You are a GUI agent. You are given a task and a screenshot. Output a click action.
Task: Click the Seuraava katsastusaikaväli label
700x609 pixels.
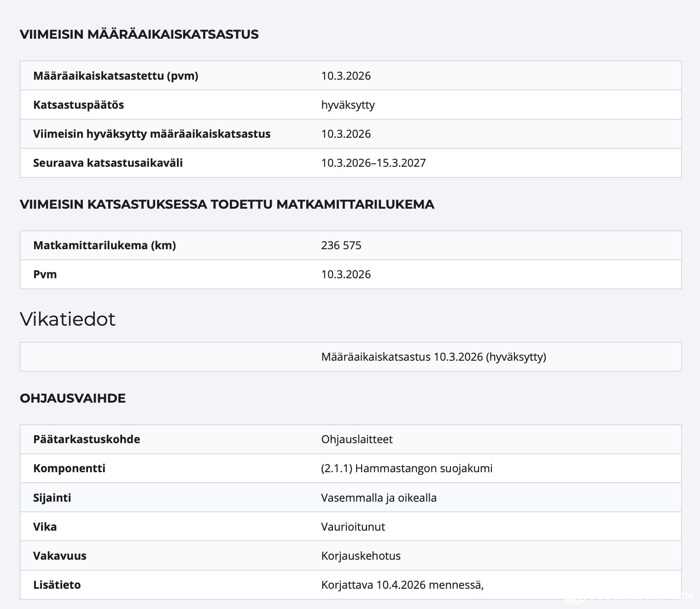point(108,163)
